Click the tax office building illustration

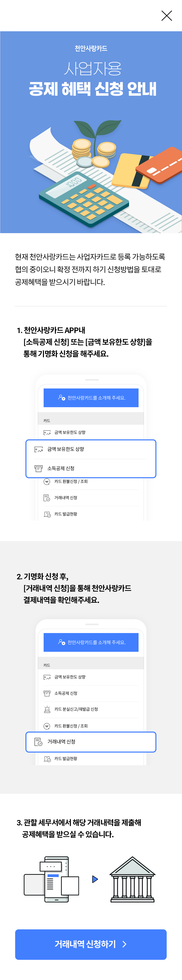pyautogui.click(x=133, y=879)
